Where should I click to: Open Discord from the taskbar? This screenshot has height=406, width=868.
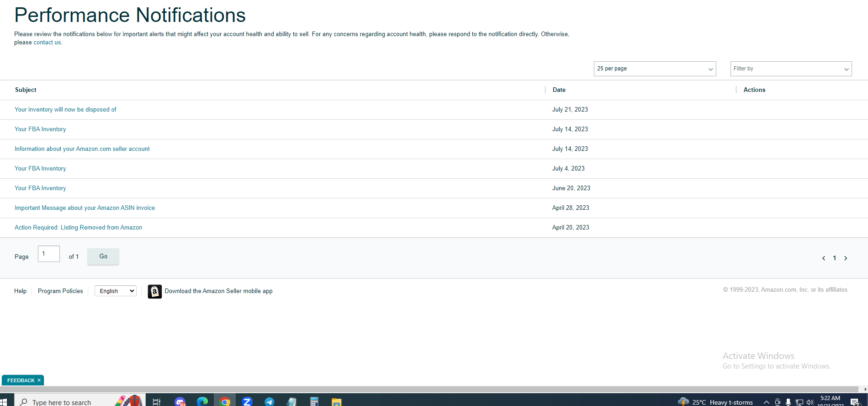point(180,402)
